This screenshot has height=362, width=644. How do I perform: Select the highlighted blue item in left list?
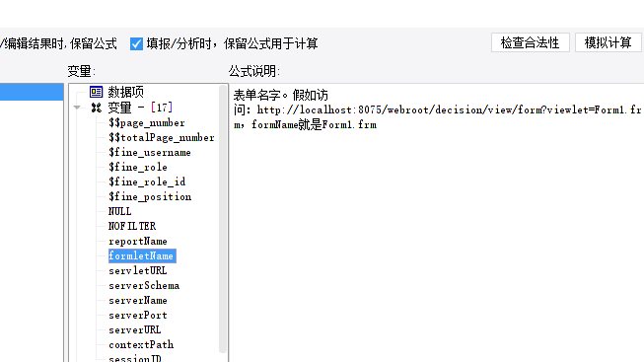click(32, 92)
